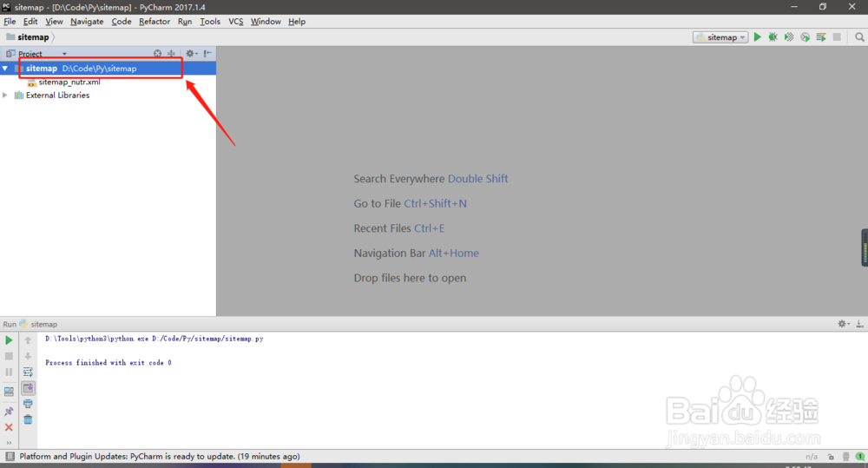This screenshot has width=868, height=468.
Task: Clear all console output trash icon
Action: tap(28, 420)
